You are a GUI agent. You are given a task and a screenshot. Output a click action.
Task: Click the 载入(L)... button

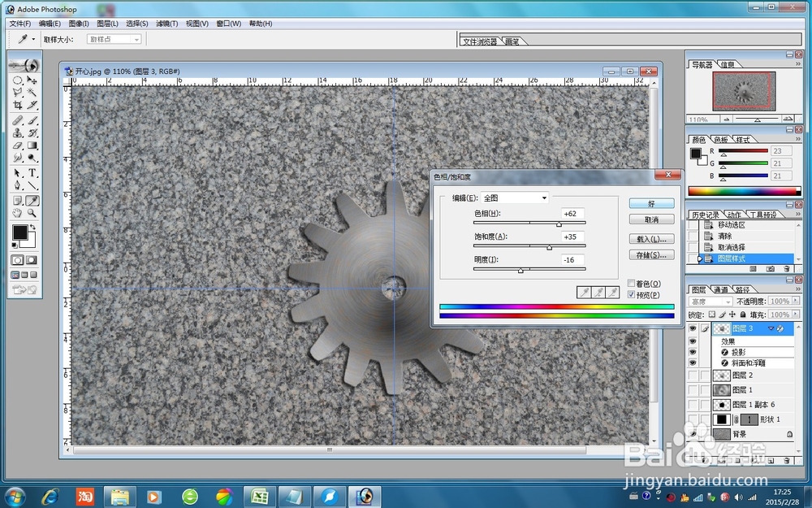[x=651, y=239]
